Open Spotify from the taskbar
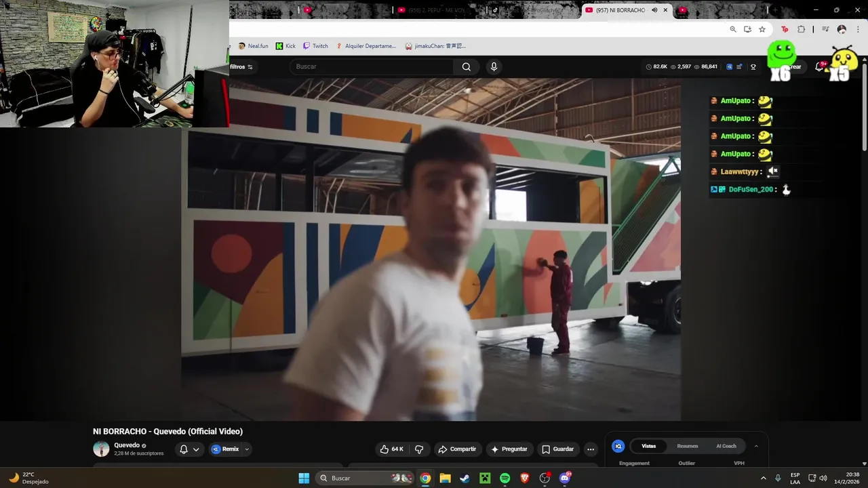This screenshot has height=488, width=868. (505, 478)
